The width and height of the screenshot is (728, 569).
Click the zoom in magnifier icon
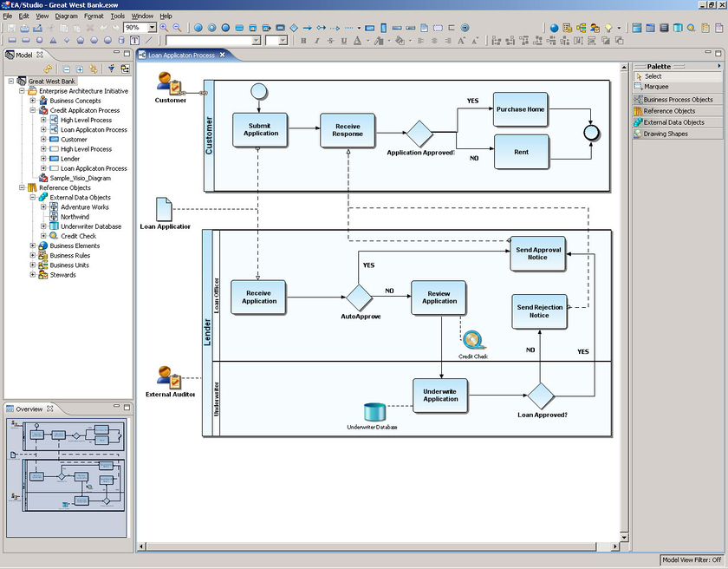click(165, 28)
